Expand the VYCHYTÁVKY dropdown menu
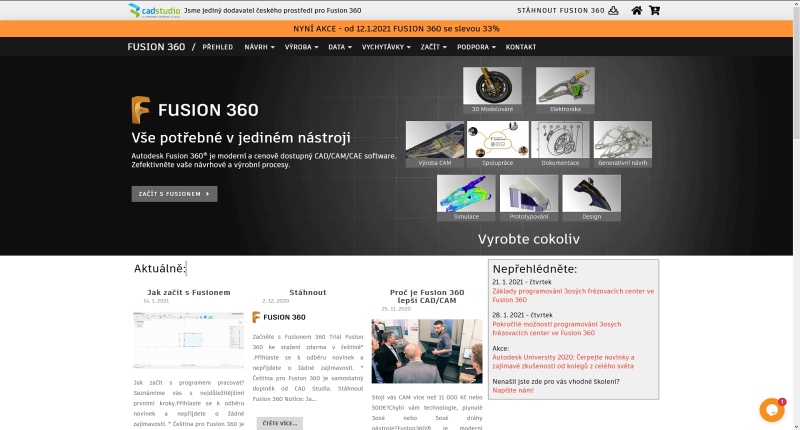The image size is (800, 430). [x=386, y=47]
